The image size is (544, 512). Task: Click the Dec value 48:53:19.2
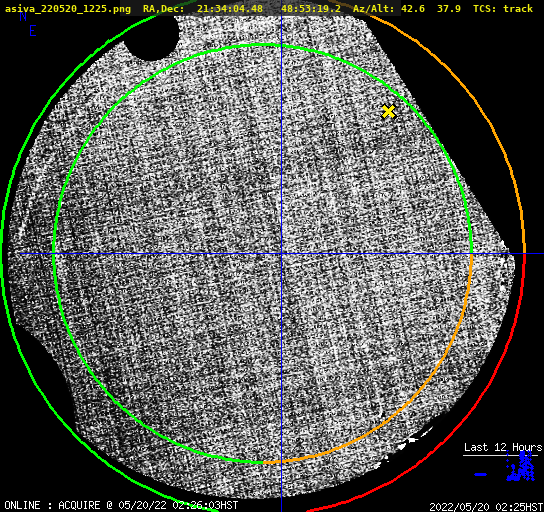pos(311,8)
